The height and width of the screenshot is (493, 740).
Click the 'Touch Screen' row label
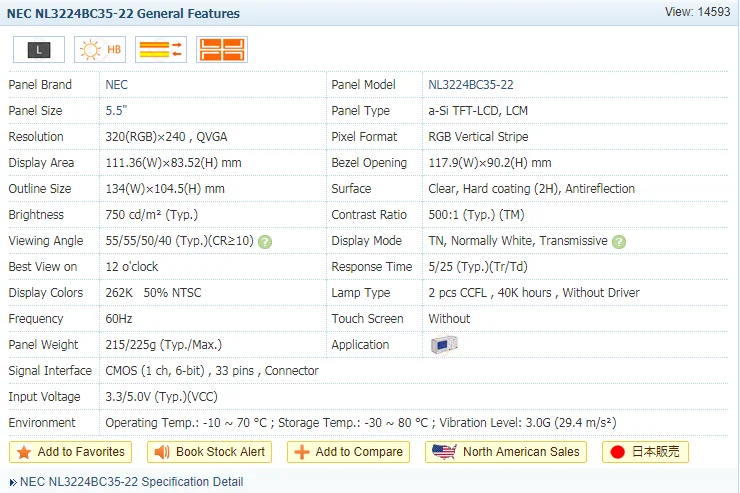pyautogui.click(x=367, y=319)
